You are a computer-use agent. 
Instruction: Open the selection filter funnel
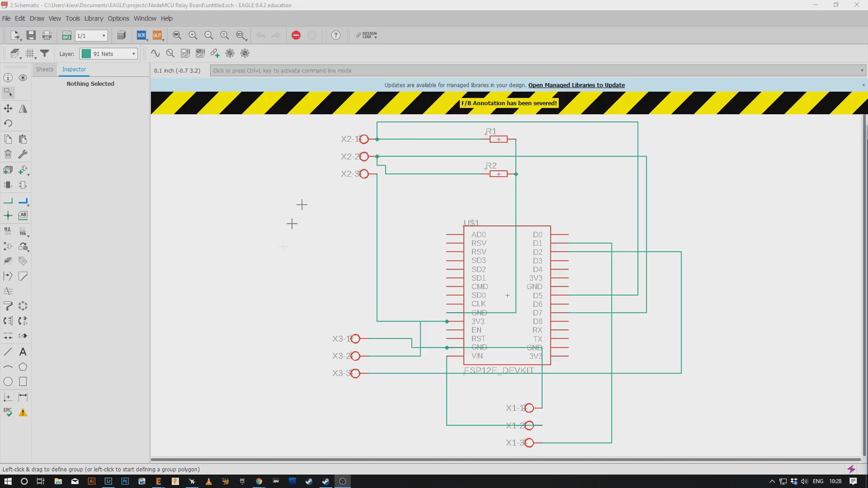tap(45, 53)
